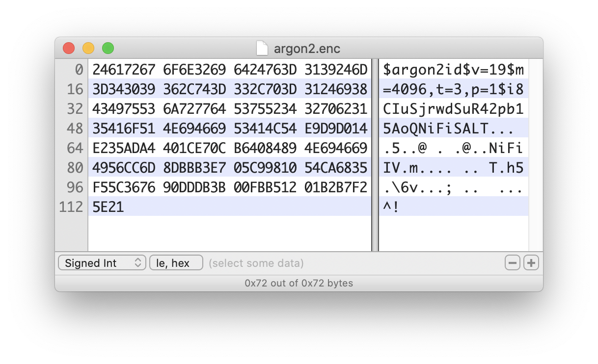Click the green zoom window button
The width and height of the screenshot is (598, 364).
click(x=108, y=48)
